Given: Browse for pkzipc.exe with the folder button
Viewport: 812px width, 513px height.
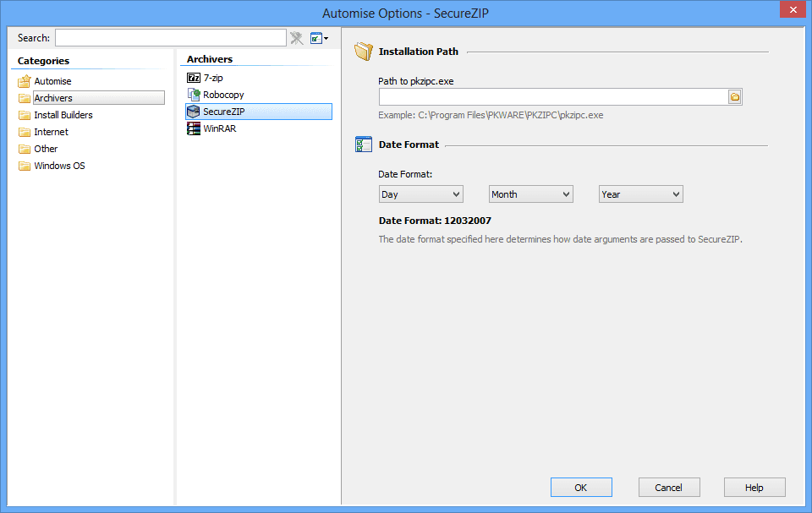Looking at the screenshot, I should click(x=735, y=97).
